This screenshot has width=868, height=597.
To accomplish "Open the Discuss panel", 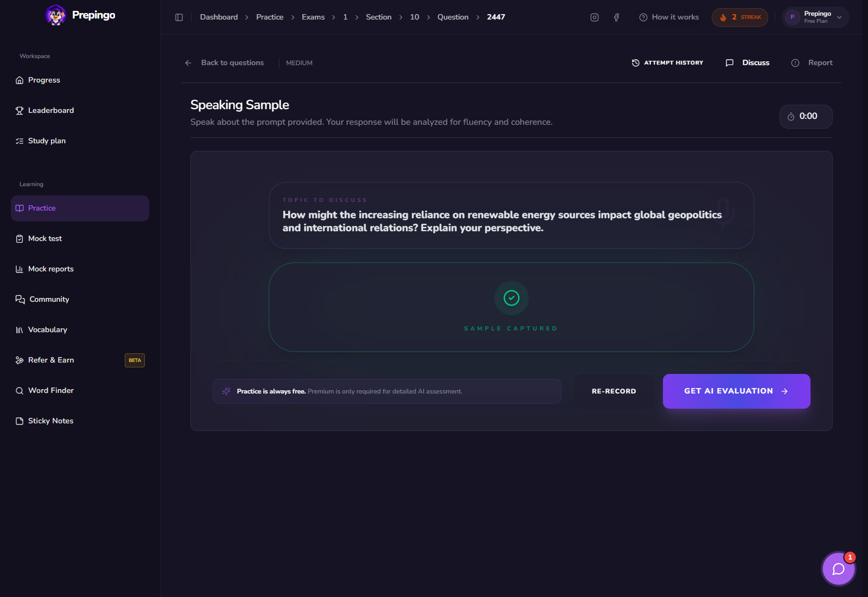I will click(748, 63).
